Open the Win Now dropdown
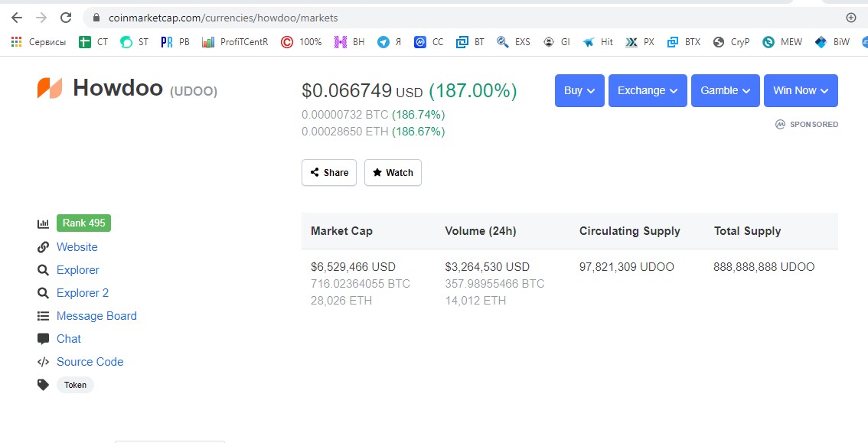The height and width of the screenshot is (443, 868). coord(801,91)
